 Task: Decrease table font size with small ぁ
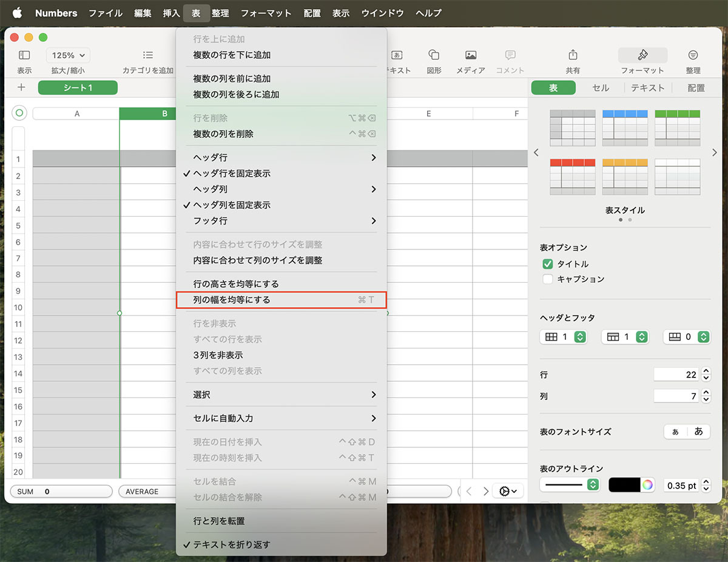675,432
